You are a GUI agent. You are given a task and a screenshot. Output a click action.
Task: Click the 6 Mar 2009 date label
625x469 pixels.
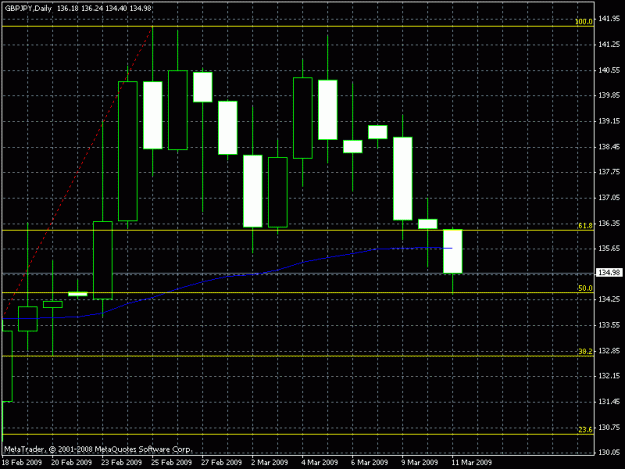[369, 463]
